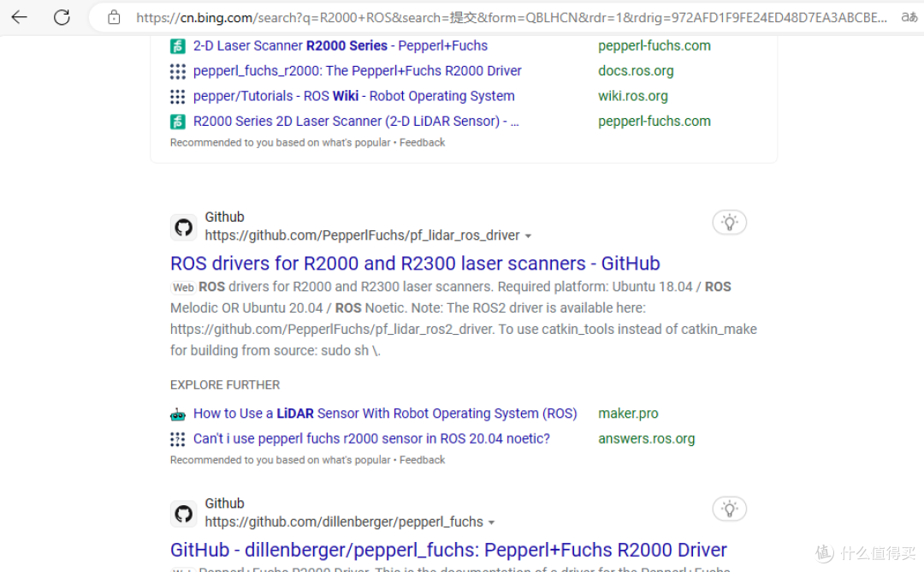
Task: Open 'pepperl_fuchs_r2000: The Pepperl+Fuchs R2000 Driver' link
Action: (357, 71)
